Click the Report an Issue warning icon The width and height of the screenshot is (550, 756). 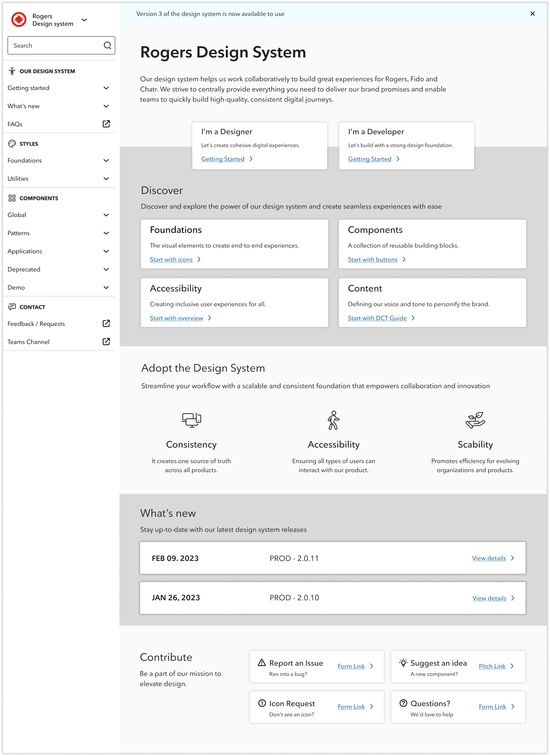click(x=262, y=663)
